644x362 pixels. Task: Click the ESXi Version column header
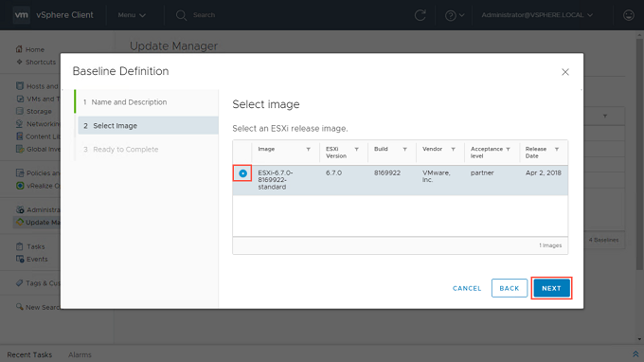(x=336, y=153)
